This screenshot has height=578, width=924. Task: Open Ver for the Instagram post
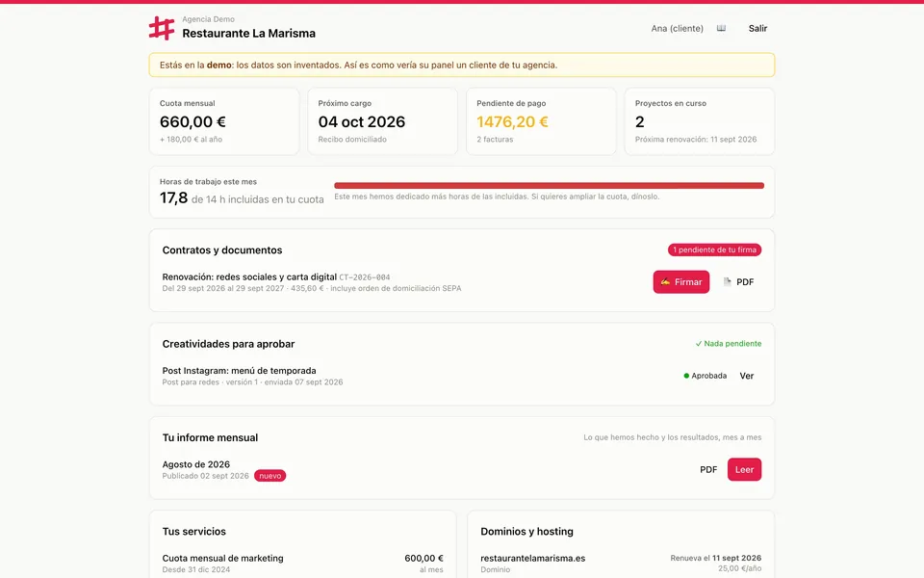[x=747, y=376]
